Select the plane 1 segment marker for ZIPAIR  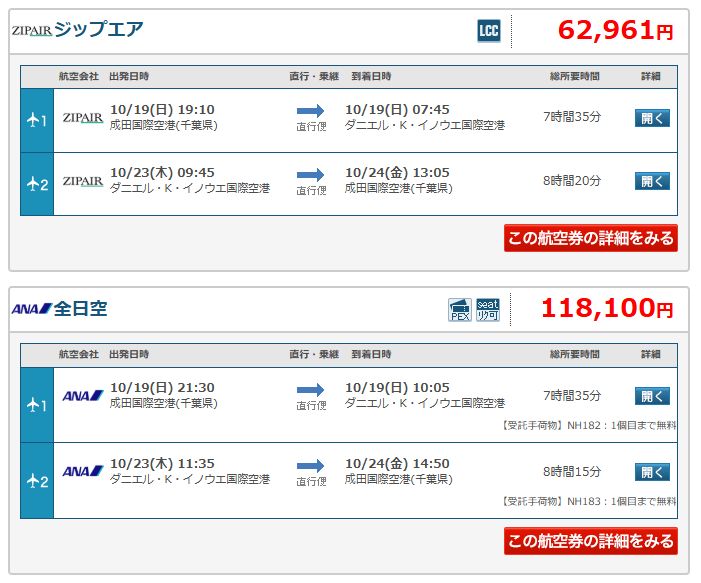coord(37,120)
